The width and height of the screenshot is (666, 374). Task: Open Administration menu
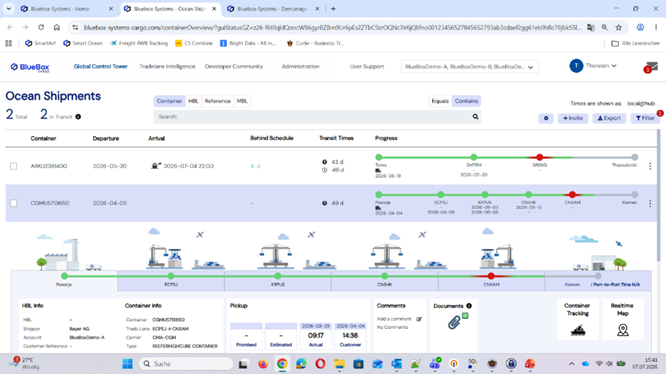pos(300,67)
